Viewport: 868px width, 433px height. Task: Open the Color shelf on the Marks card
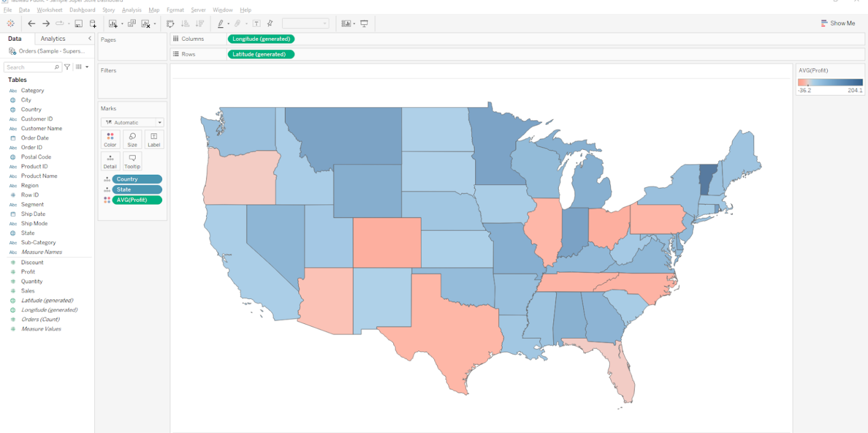point(110,139)
